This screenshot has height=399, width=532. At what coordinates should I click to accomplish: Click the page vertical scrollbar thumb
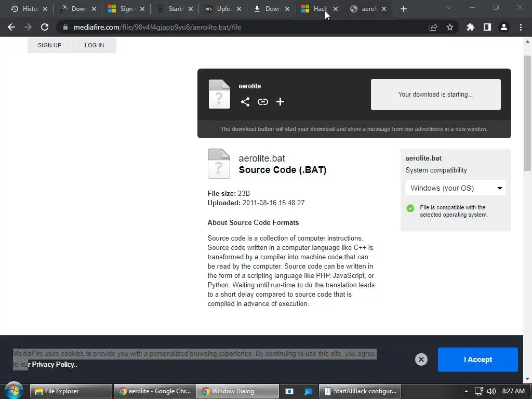point(527,113)
